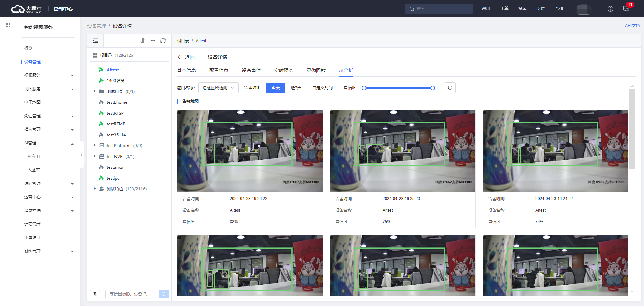
Task: Open 费用 in the top bar
Action: coord(486,9)
